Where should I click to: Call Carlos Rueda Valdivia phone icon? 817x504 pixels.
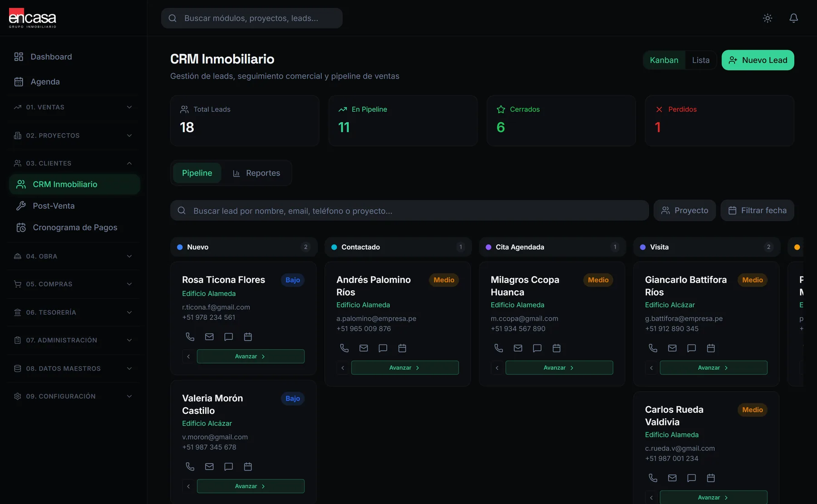point(653,478)
